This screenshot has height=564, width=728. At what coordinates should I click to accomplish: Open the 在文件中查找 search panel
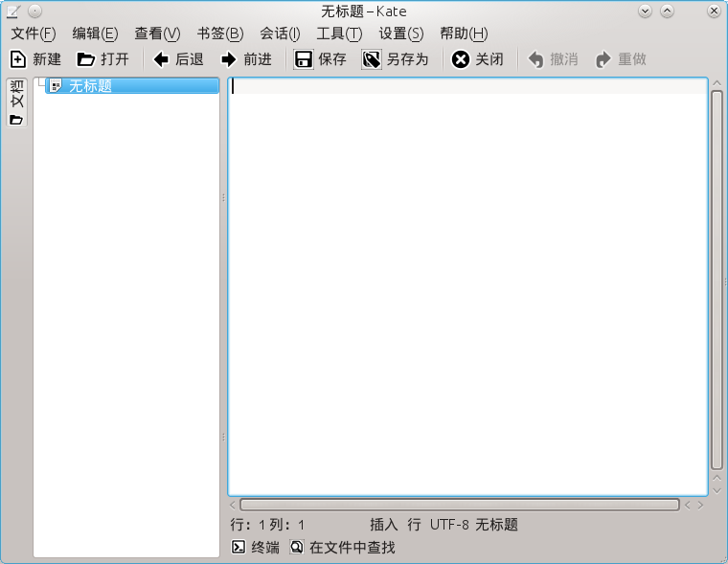(343, 548)
